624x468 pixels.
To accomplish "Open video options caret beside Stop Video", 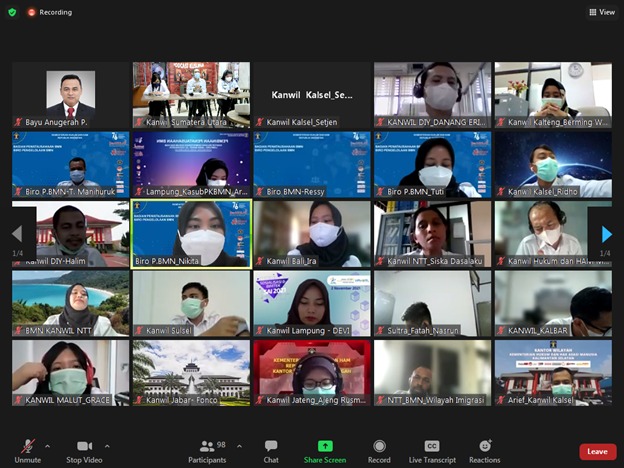I will pyautogui.click(x=107, y=446).
